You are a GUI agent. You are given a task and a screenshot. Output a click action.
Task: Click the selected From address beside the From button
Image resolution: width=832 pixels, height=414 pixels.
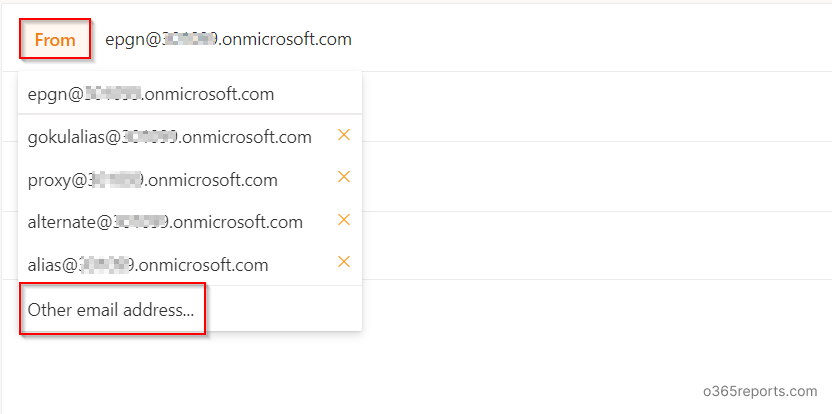coord(228,39)
